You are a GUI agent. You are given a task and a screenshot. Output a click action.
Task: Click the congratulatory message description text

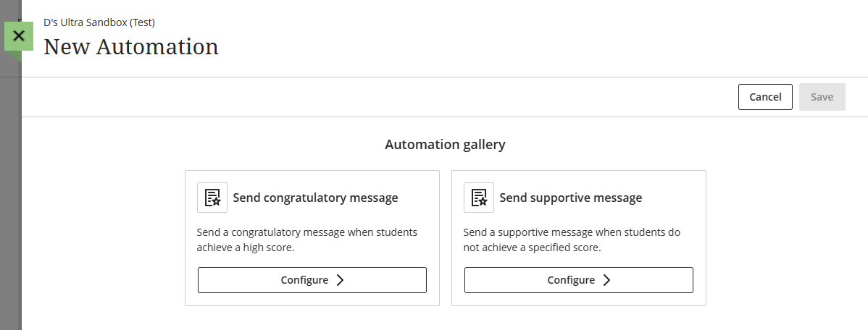pos(306,240)
